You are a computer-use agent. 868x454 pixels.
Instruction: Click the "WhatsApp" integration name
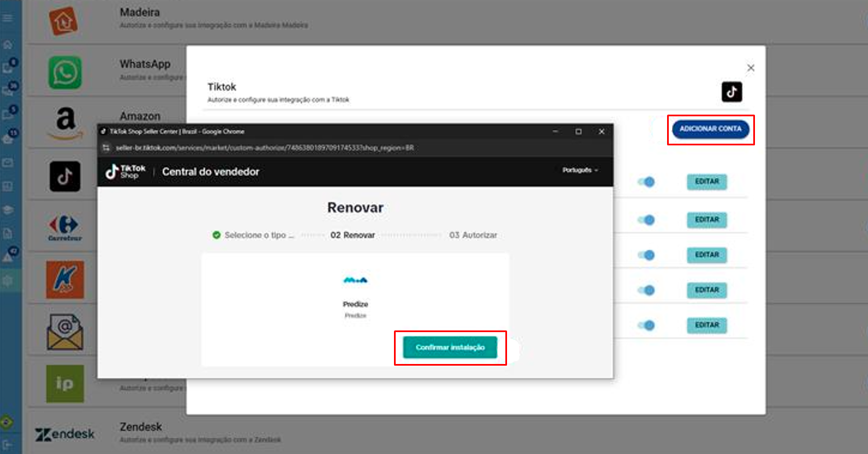point(145,64)
